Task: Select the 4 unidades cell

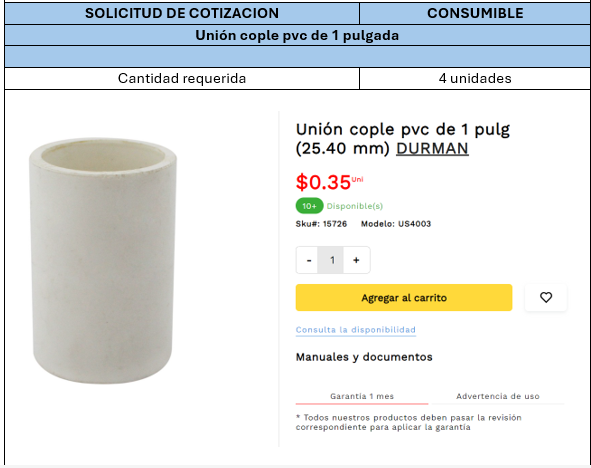Action: pos(475,78)
